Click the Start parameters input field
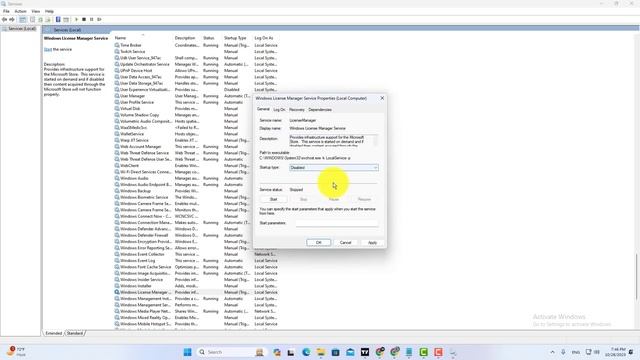The image size is (640, 360). pyautogui.click(x=337, y=223)
